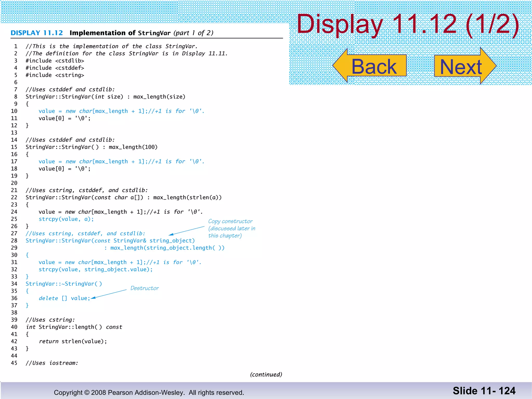This screenshot has width=532, height=399.
Task: Click '//Uses cstring:' comment on line 39
Action: [x=50, y=320]
